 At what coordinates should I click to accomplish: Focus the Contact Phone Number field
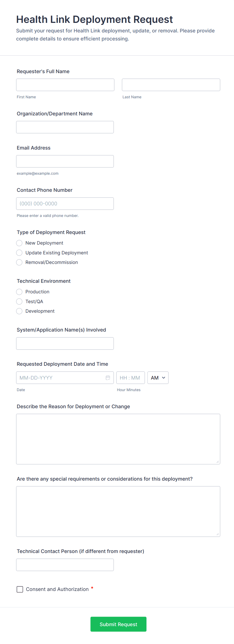pos(65,204)
